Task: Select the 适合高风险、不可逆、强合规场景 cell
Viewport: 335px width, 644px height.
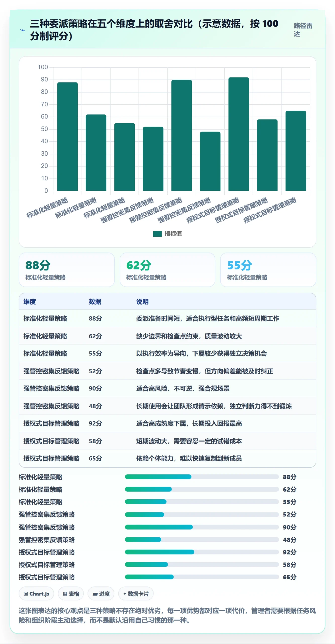Action: click(183, 388)
